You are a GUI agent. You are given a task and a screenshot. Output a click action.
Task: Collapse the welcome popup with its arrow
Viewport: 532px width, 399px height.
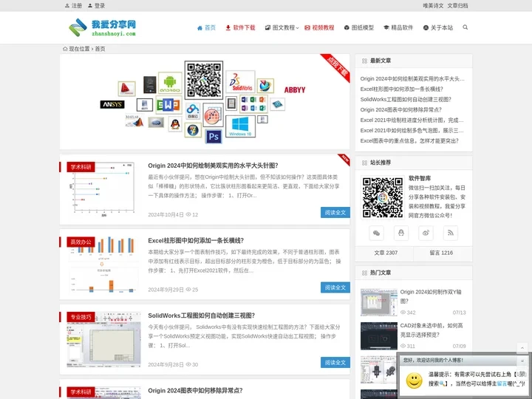coord(522,361)
